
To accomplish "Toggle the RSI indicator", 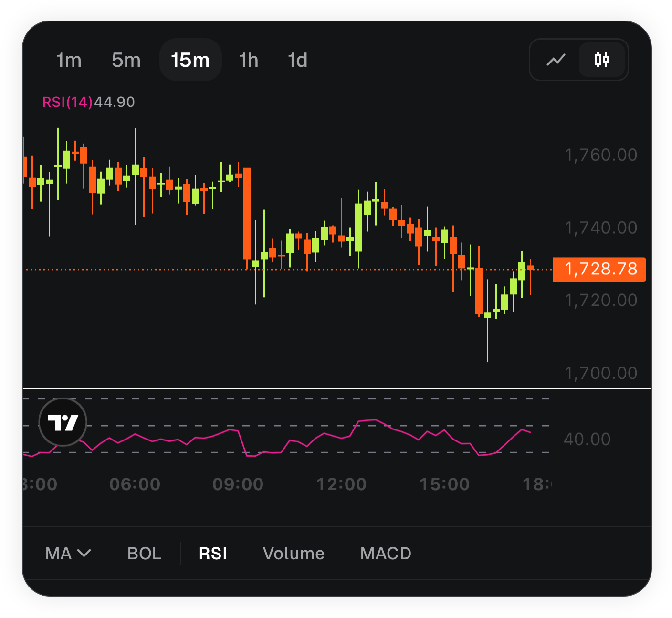I will [213, 554].
